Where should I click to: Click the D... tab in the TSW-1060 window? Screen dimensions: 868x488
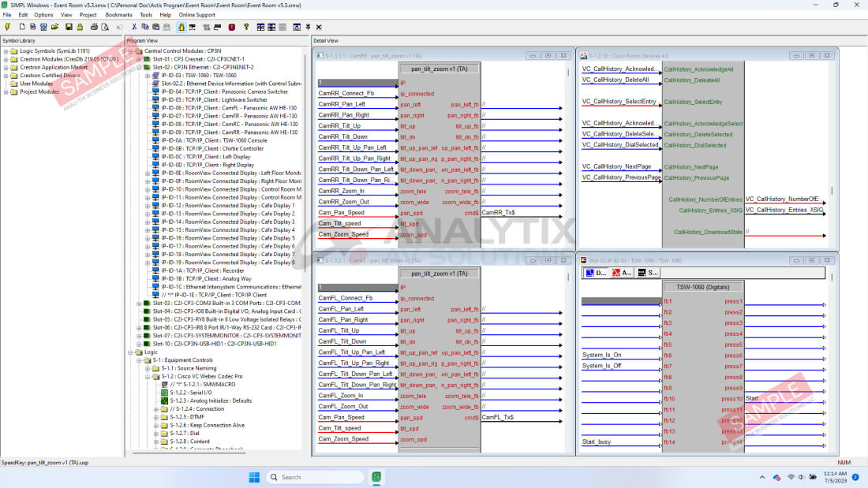pyautogui.click(x=597, y=273)
